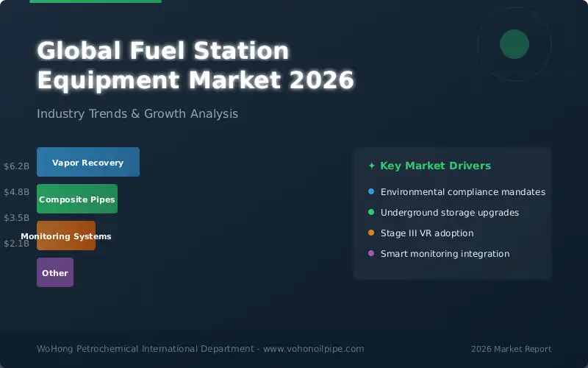Viewport: 588px width, 368px height.
Task: Click the '$6.2B' value label
Action: click(x=16, y=166)
